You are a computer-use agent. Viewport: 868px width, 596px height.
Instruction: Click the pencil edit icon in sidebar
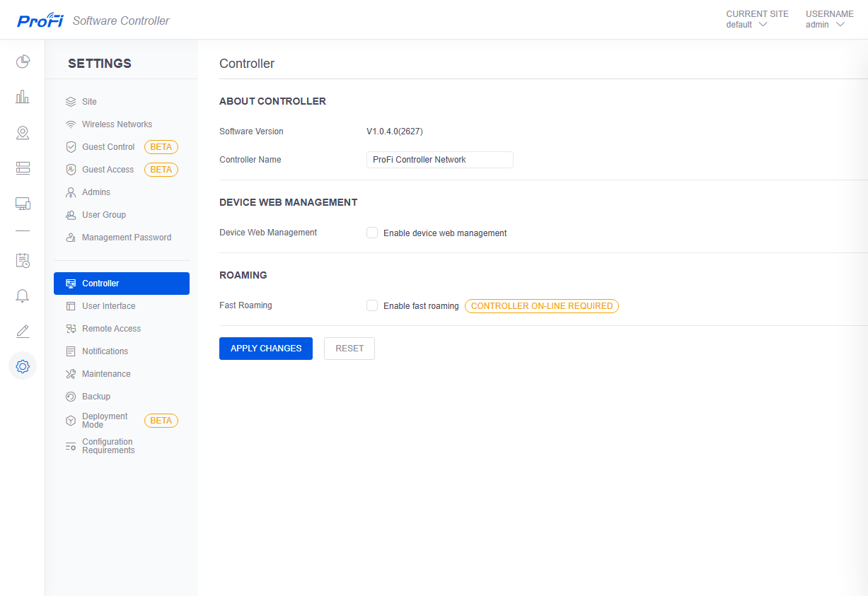click(23, 331)
